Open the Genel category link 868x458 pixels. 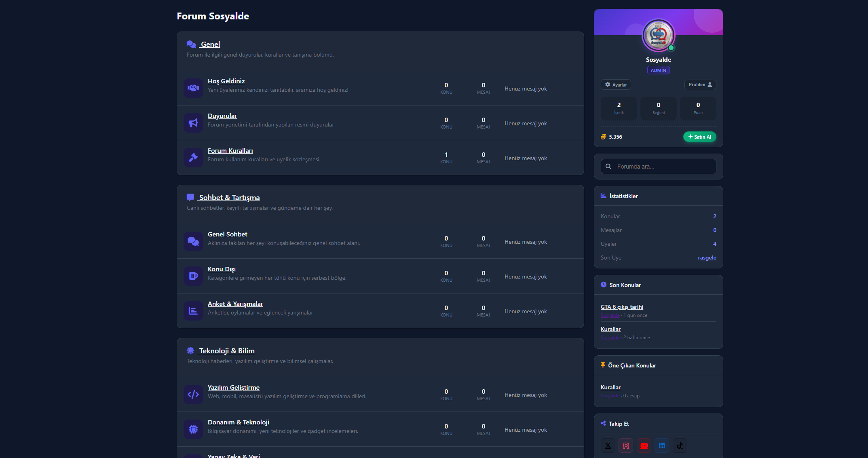[210, 44]
